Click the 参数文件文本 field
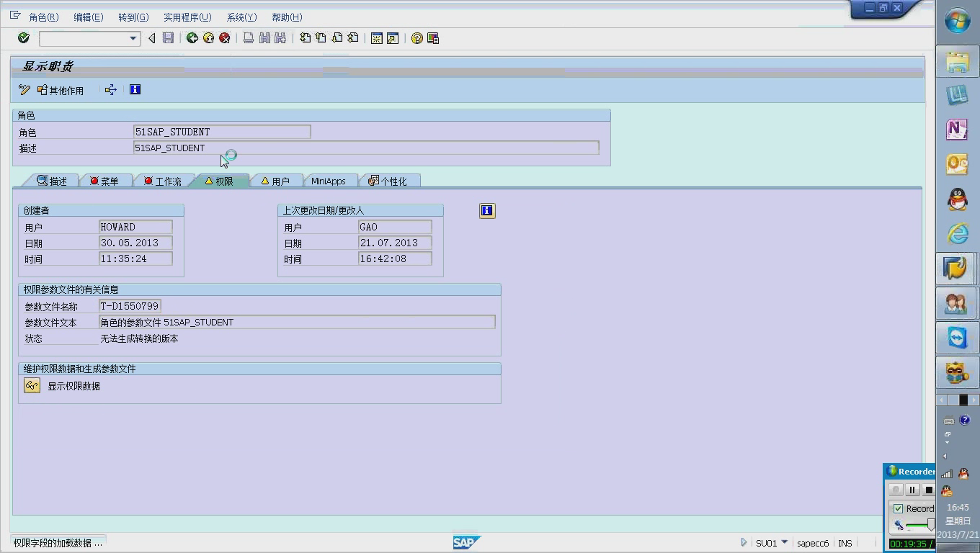This screenshot has height=553, width=980. [x=297, y=322]
